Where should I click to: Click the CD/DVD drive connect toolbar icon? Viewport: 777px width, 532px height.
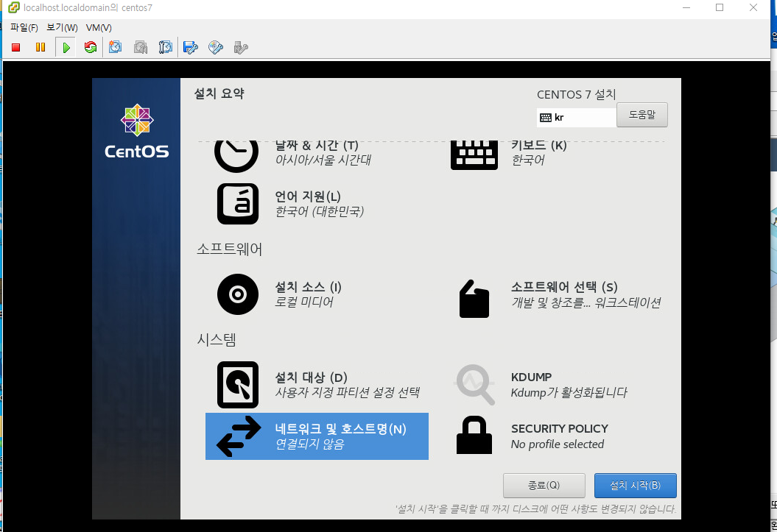tap(216, 48)
